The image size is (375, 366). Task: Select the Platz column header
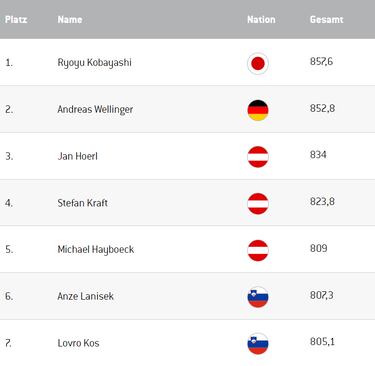16,20
